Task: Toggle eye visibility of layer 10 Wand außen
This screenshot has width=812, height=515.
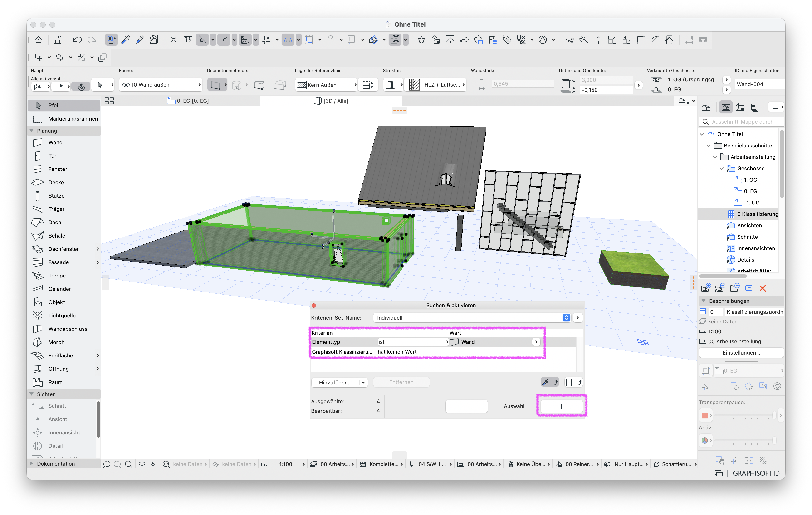Action: click(x=126, y=85)
